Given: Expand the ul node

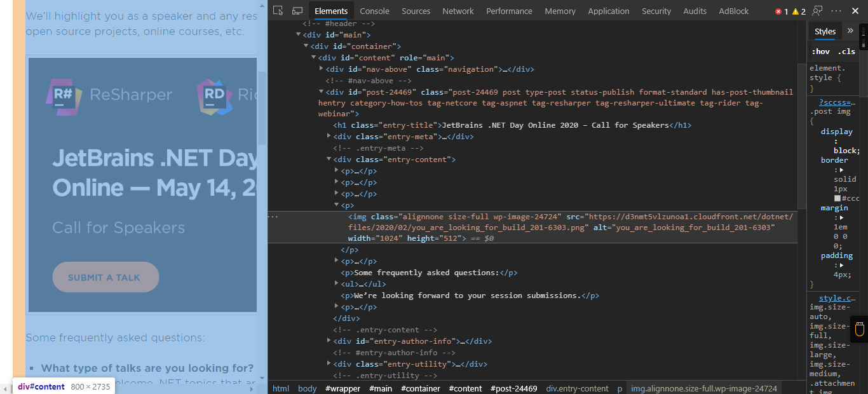Looking at the screenshot, I should (x=337, y=284).
